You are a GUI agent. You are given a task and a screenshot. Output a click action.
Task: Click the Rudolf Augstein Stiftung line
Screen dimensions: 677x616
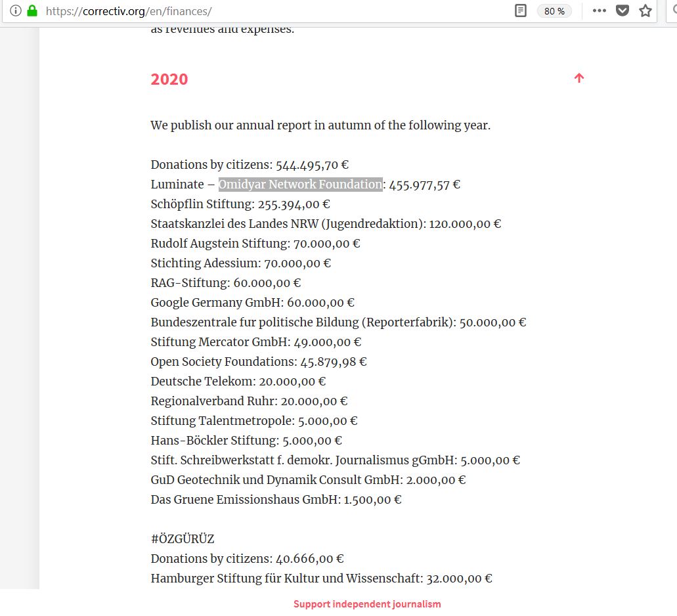pos(255,244)
